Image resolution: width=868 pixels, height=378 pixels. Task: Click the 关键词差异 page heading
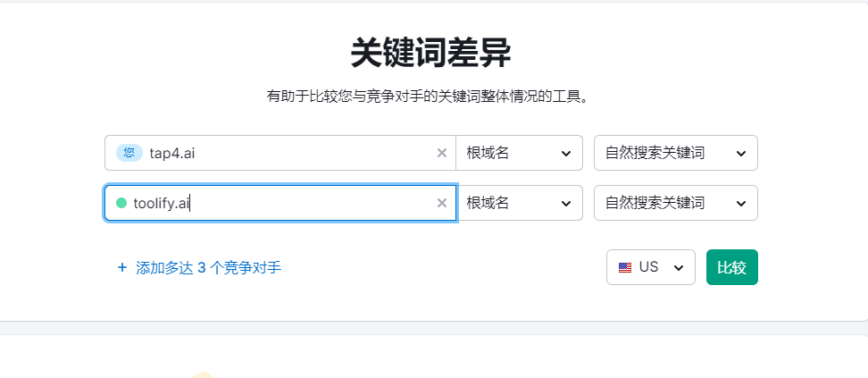pyautogui.click(x=430, y=54)
